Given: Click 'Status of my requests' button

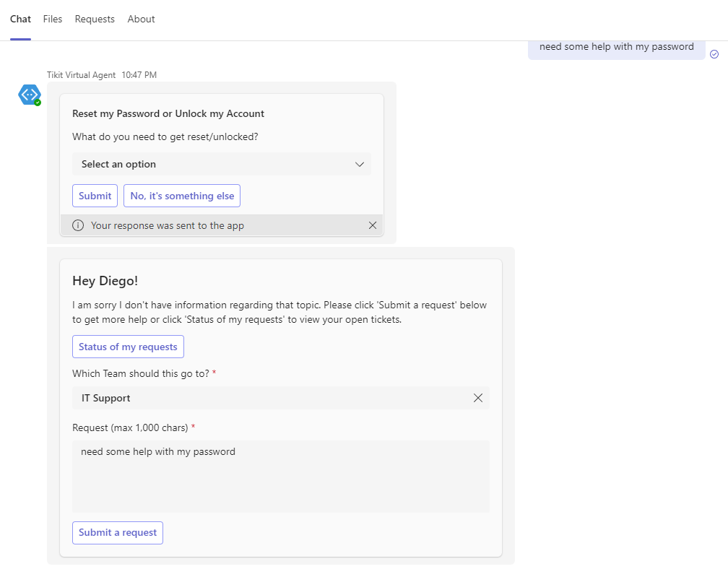Looking at the screenshot, I should (128, 347).
